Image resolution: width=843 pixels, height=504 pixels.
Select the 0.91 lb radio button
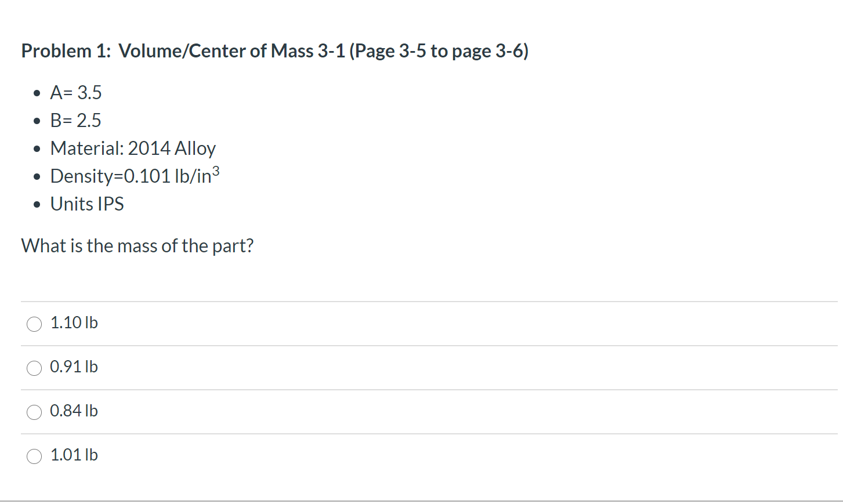(x=34, y=368)
